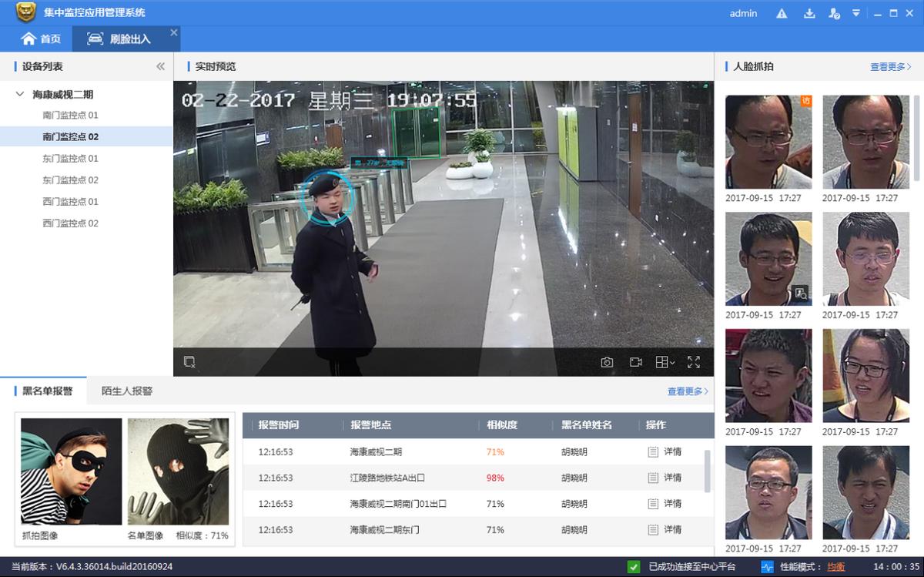Open 查看更多 in the 人脸抓拍 panel

(x=888, y=66)
